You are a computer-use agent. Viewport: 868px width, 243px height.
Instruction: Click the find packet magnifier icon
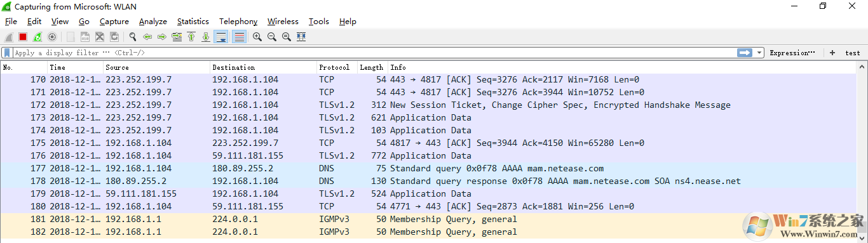tap(133, 37)
